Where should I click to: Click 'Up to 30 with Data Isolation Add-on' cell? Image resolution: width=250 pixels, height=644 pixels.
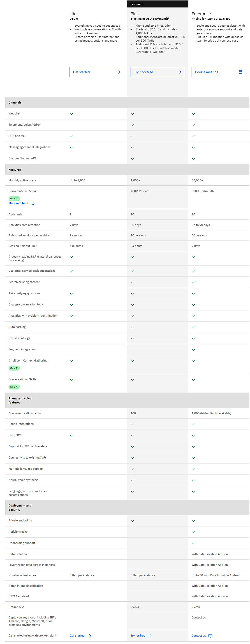point(215,576)
